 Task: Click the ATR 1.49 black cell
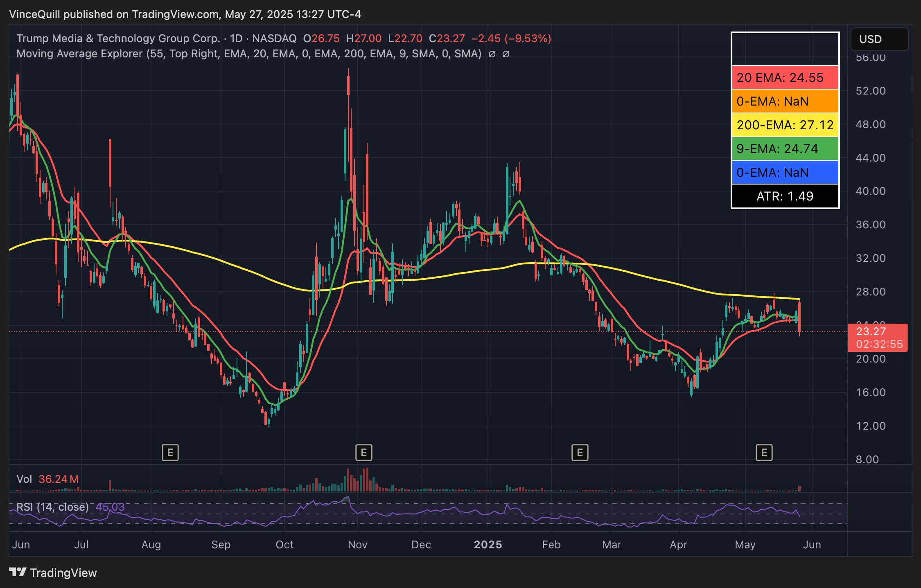click(x=785, y=196)
